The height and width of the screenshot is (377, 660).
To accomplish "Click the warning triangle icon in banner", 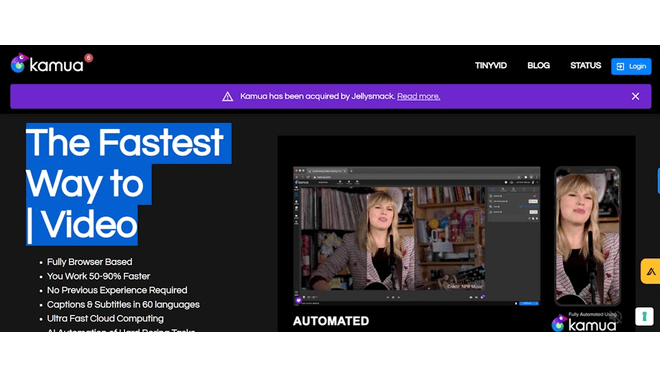I will pyautogui.click(x=227, y=97).
